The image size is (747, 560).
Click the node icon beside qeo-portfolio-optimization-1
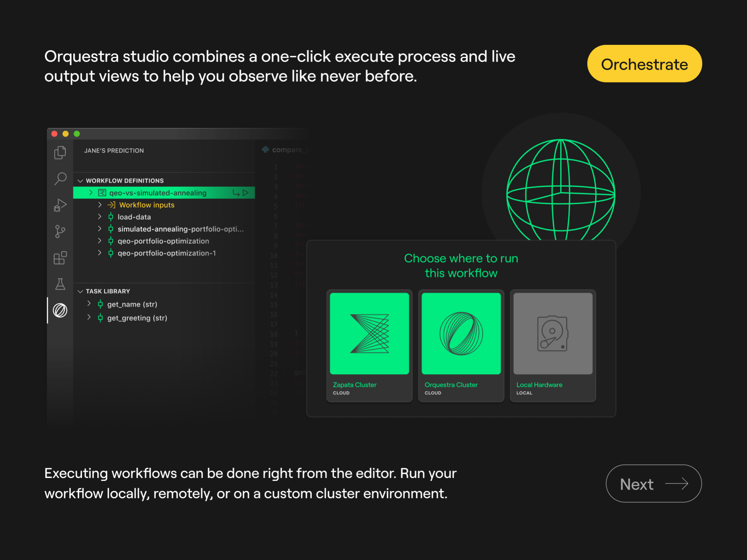click(x=111, y=253)
